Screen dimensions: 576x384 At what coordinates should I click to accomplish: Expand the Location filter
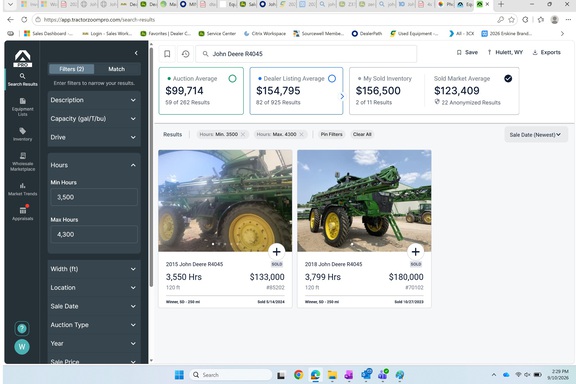tap(94, 287)
